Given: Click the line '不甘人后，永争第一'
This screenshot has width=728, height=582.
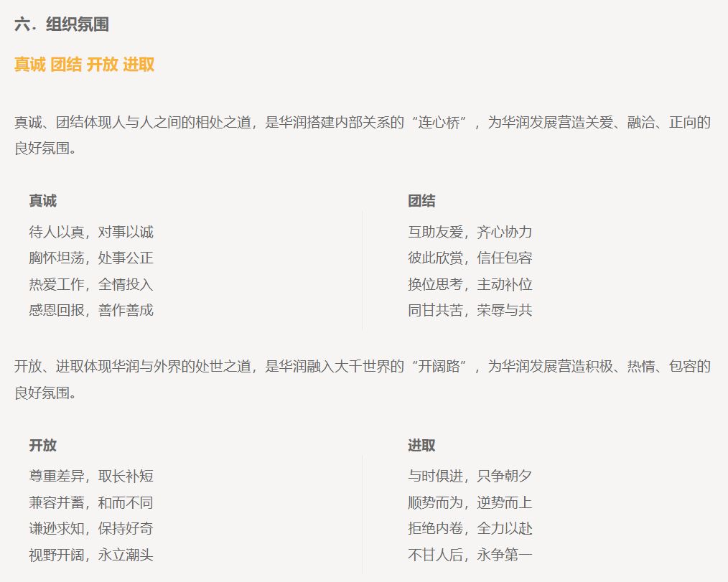Looking at the screenshot, I should tap(470, 555).
